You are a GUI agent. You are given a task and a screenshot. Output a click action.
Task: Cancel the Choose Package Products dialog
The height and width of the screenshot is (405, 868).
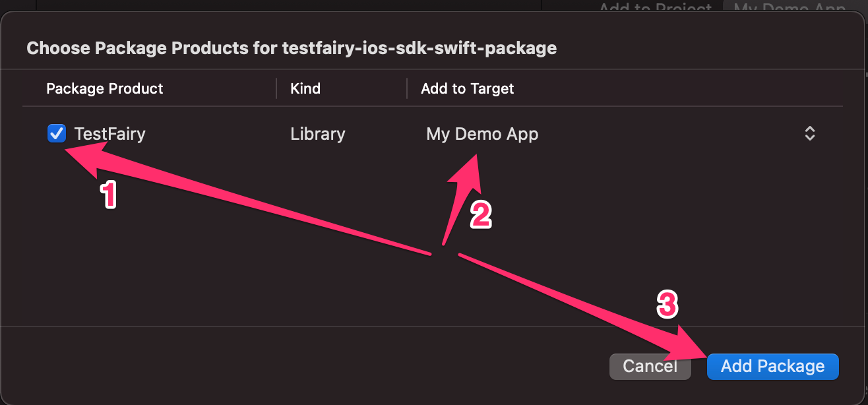click(x=650, y=367)
